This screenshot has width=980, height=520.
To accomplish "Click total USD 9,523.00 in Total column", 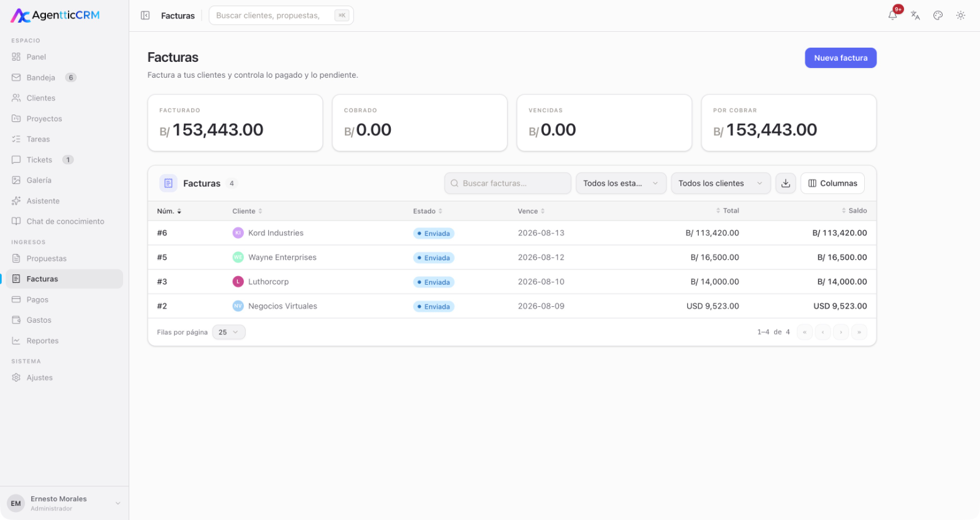I will [x=713, y=306].
